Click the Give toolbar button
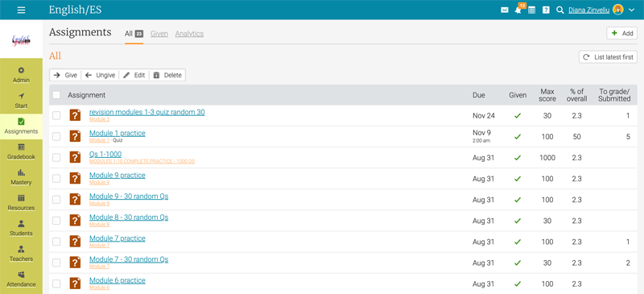 click(65, 75)
